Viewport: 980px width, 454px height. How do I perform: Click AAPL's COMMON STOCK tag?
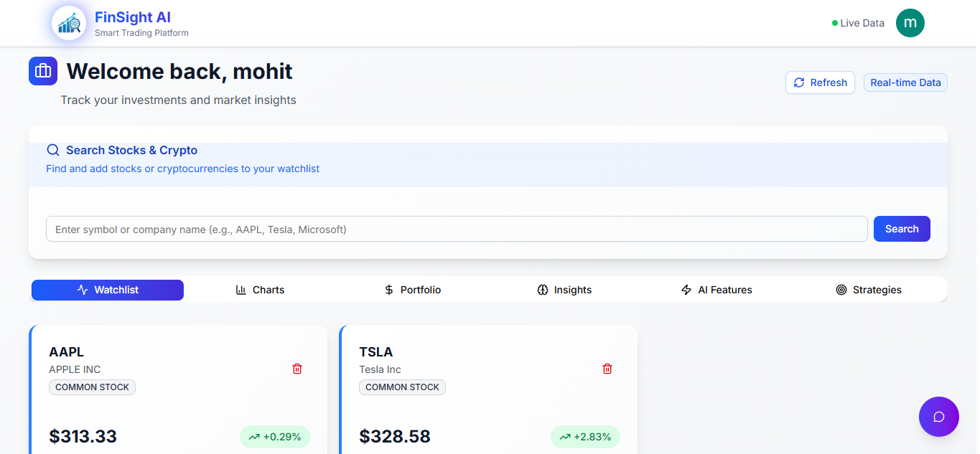pos(92,387)
